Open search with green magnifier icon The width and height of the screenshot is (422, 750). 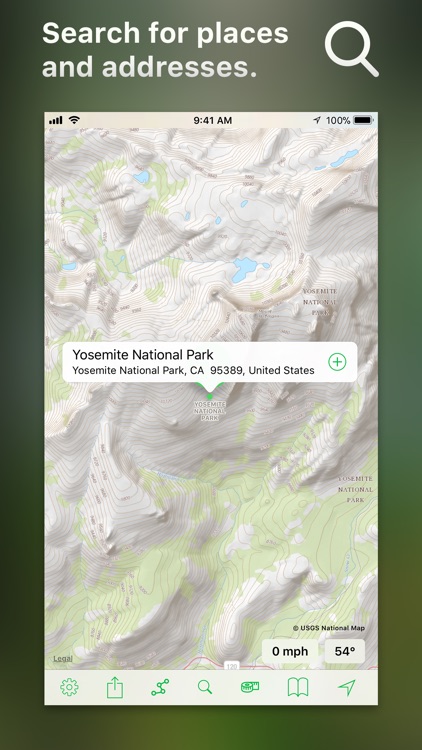(205, 687)
